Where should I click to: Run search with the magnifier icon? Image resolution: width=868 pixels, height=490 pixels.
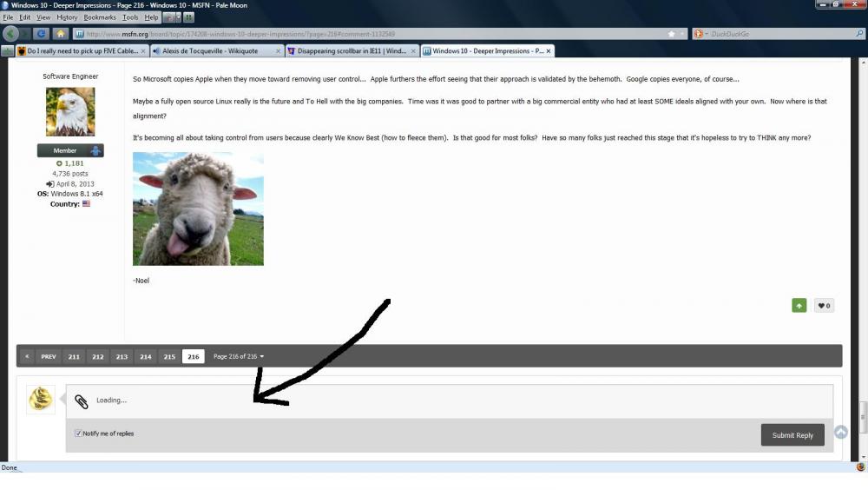[x=859, y=34]
